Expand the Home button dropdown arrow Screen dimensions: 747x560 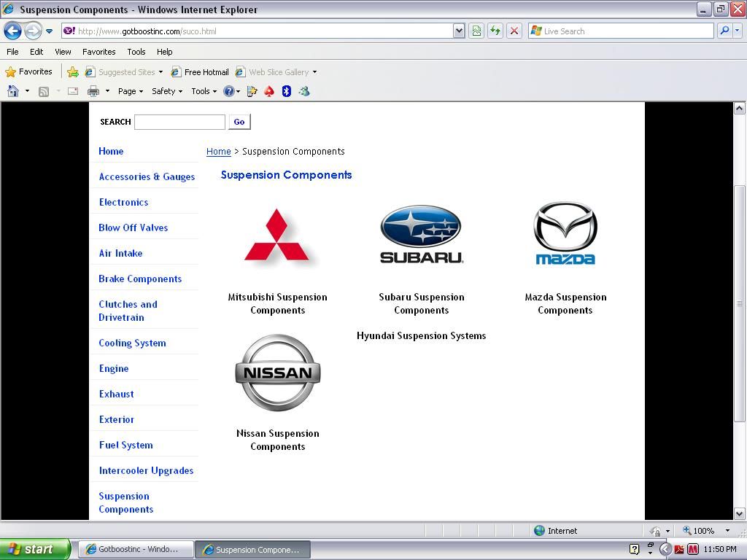tap(27, 91)
